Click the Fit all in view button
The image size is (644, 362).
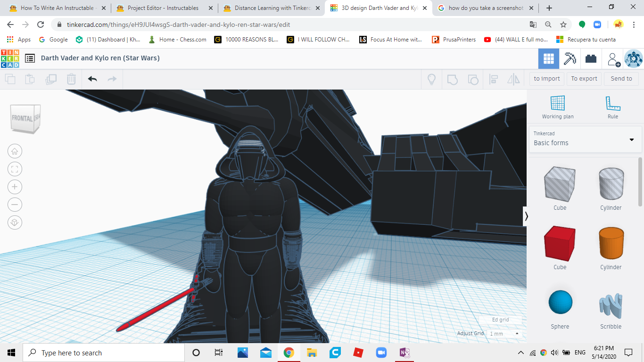click(x=15, y=169)
